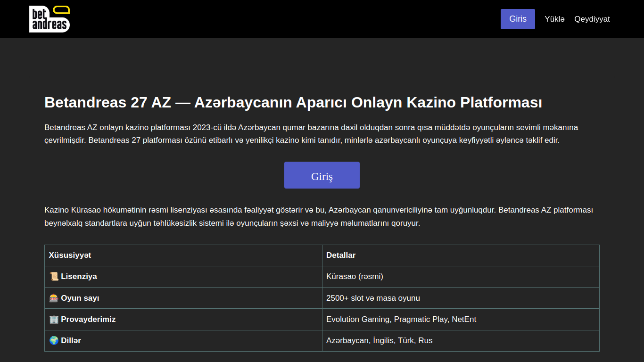
Task: Click the Azərbaycan, İngilis, Türk, Rus cell
Action: tap(461, 340)
